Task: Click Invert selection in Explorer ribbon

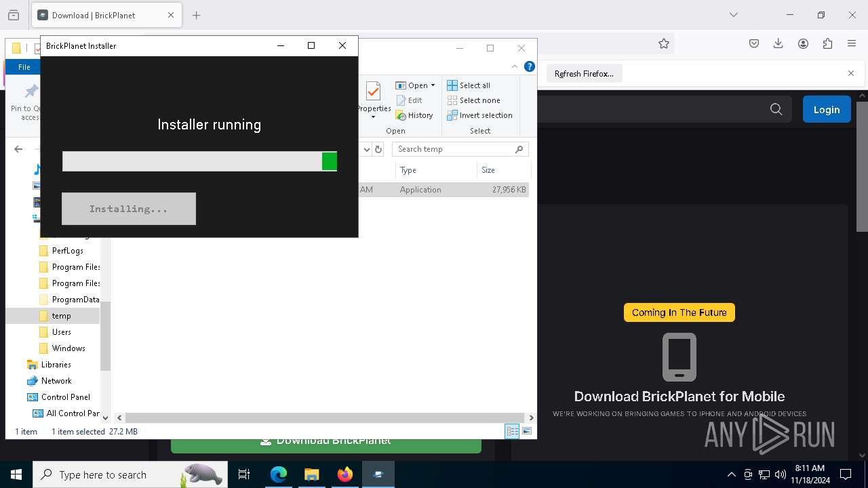Action: [479, 115]
